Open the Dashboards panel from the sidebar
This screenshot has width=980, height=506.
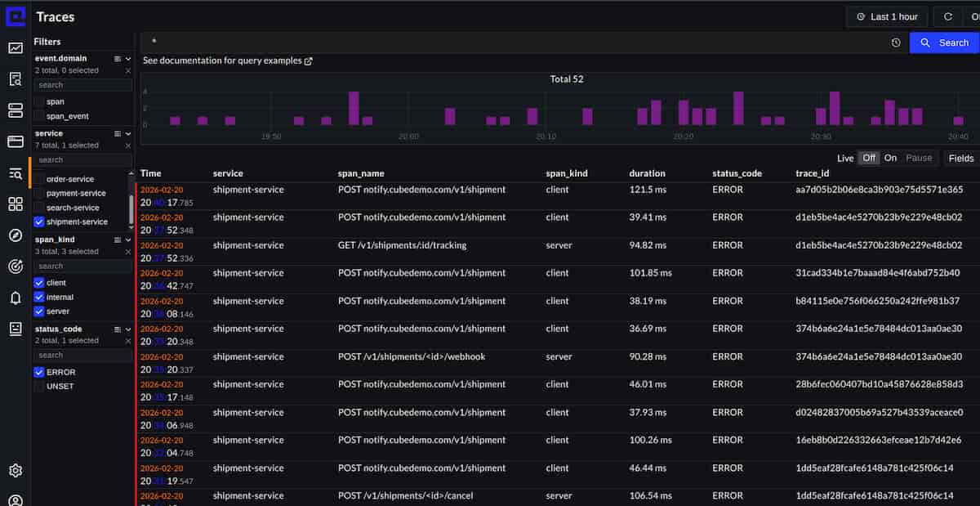pyautogui.click(x=15, y=204)
